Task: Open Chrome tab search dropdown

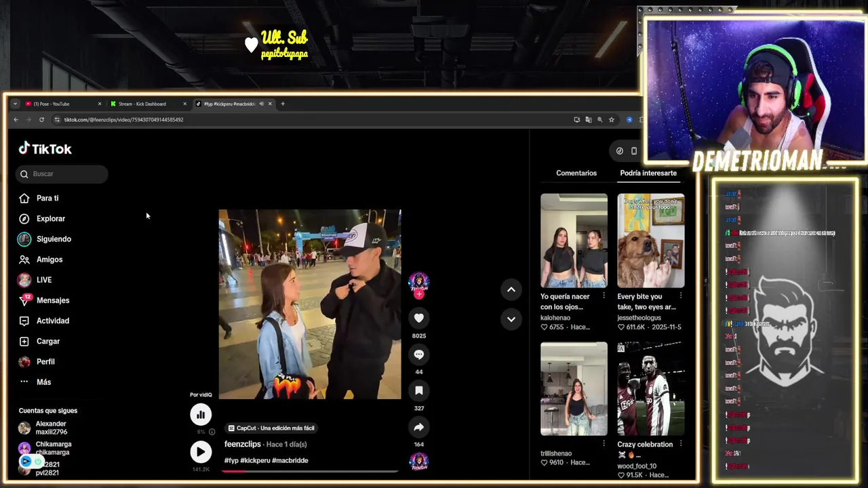Action: pos(15,104)
